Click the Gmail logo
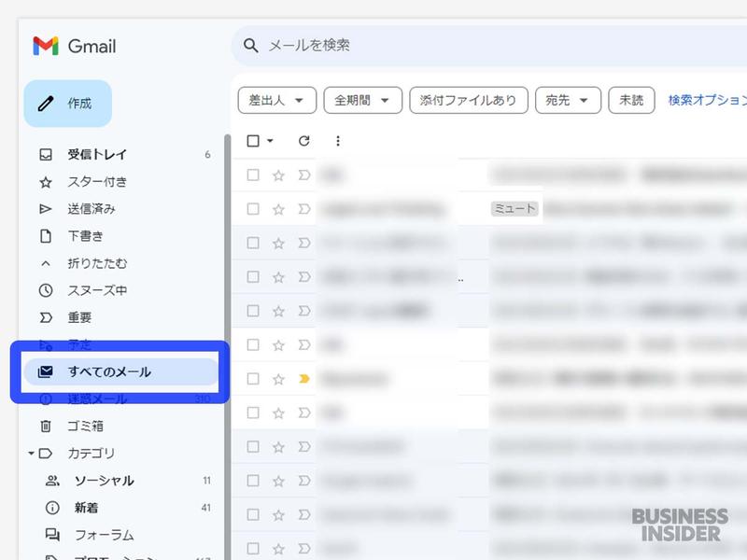747x560 pixels. click(x=75, y=46)
